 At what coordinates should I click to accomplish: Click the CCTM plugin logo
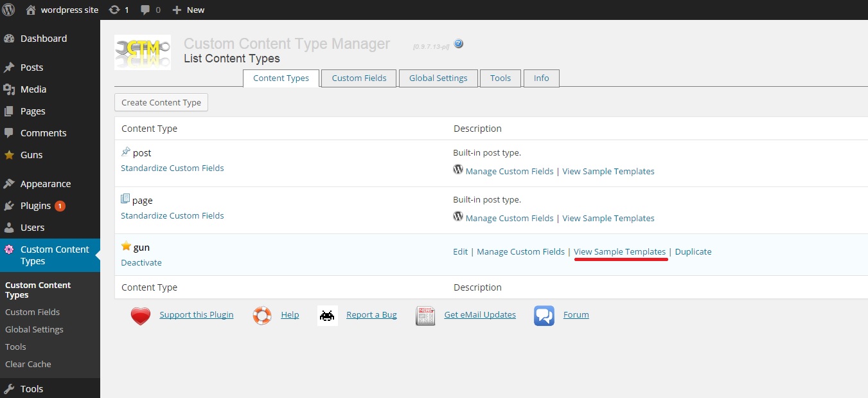pyautogui.click(x=143, y=52)
